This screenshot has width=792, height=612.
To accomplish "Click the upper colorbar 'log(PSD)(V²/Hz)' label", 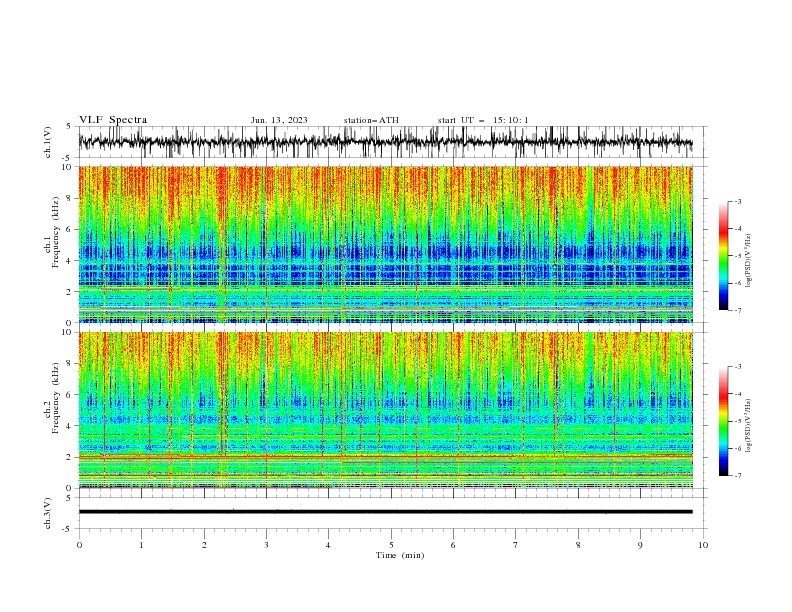I will point(749,261).
